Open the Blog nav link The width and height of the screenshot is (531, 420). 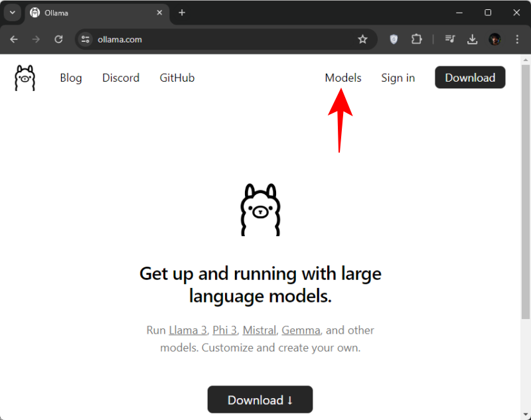(x=71, y=78)
